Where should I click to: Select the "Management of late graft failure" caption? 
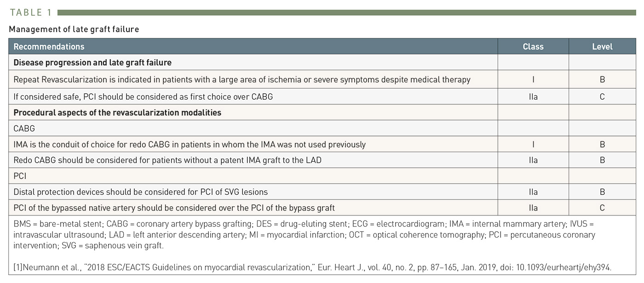tap(74, 29)
